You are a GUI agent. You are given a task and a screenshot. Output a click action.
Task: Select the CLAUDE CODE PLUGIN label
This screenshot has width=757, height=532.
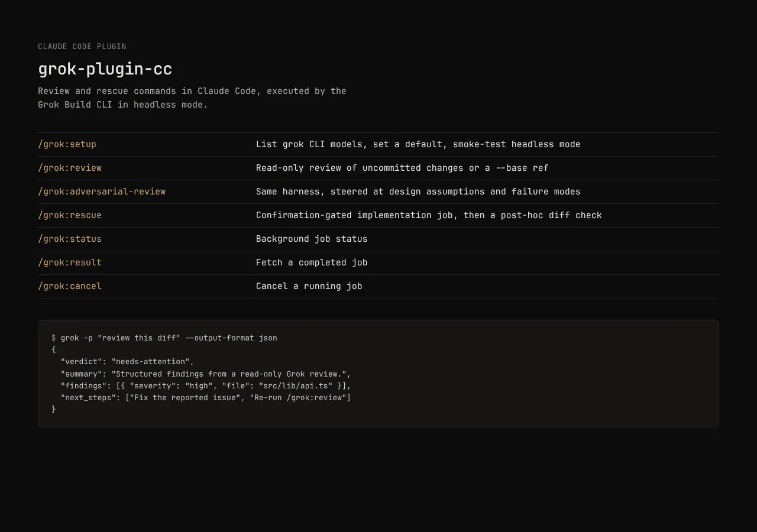(x=82, y=47)
